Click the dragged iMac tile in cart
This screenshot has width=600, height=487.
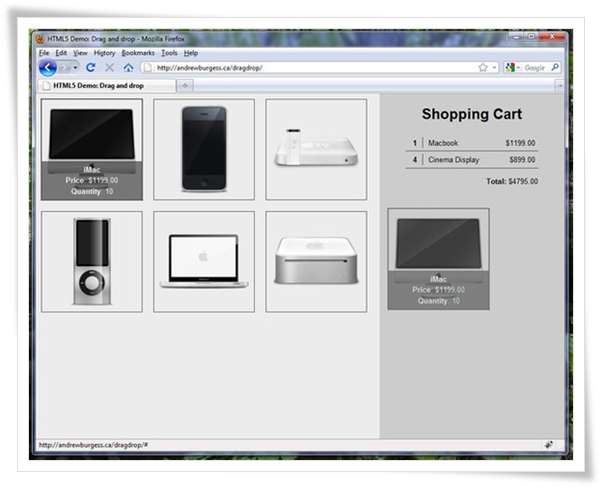coord(439,259)
